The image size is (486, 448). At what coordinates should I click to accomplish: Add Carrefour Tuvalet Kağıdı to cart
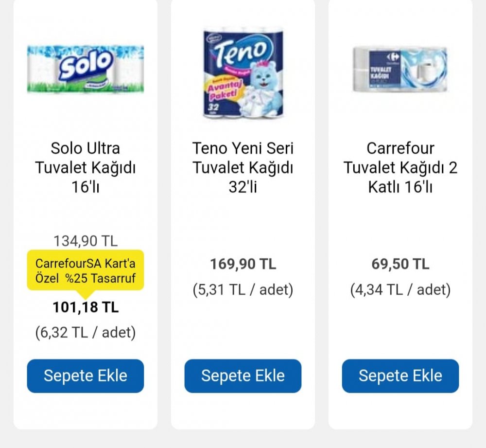click(400, 376)
